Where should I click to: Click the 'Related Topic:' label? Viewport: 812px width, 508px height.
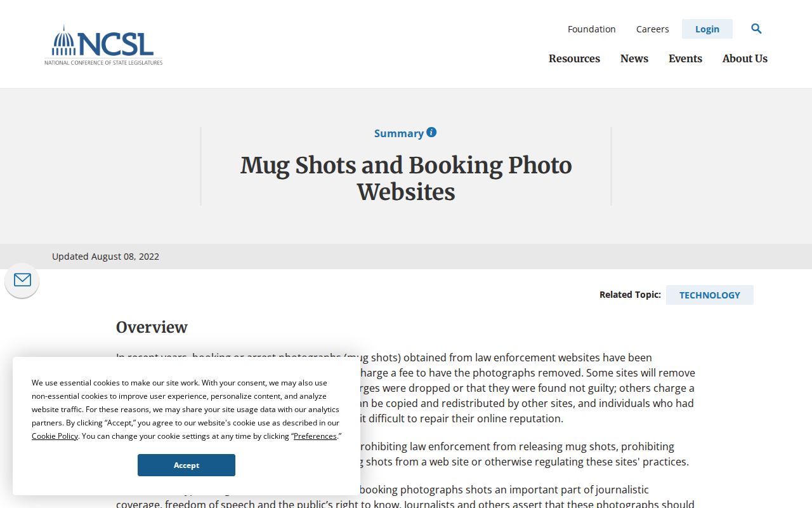(630, 295)
